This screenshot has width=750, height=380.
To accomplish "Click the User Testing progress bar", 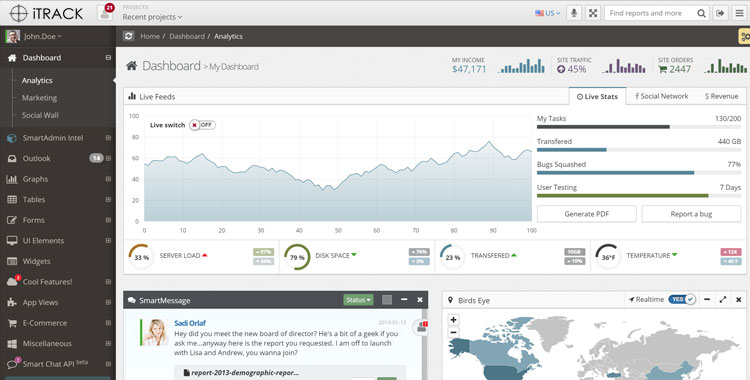I will pyautogui.click(x=639, y=196).
